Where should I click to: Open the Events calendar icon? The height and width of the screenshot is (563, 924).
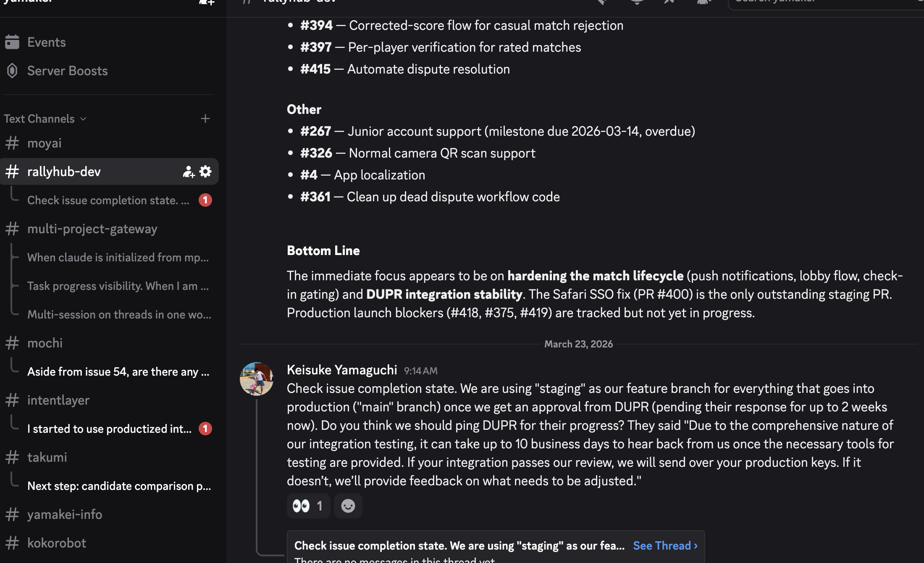(x=13, y=42)
